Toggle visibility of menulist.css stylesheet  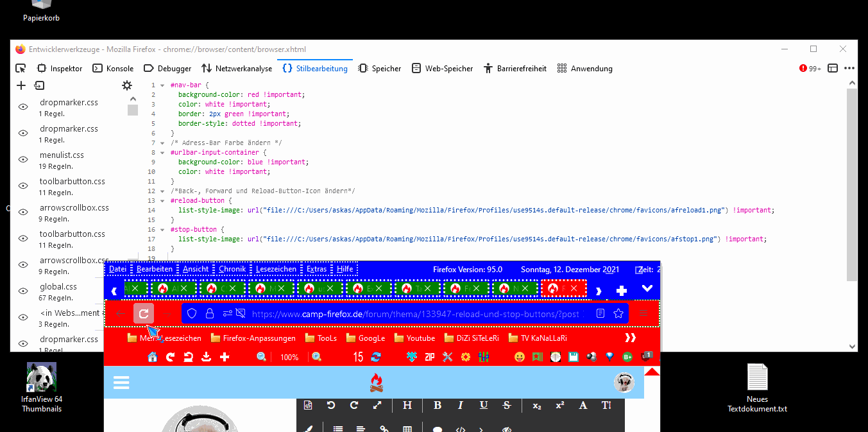click(23, 160)
